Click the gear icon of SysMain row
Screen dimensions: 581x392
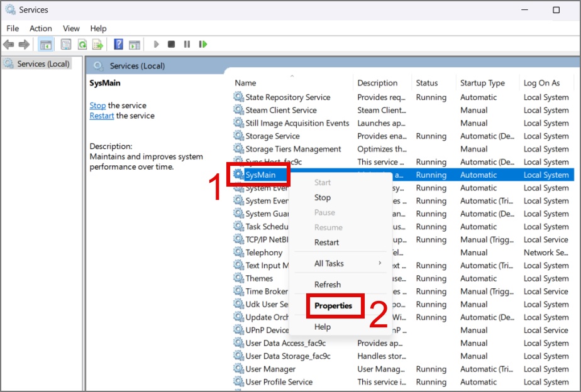[x=238, y=174]
